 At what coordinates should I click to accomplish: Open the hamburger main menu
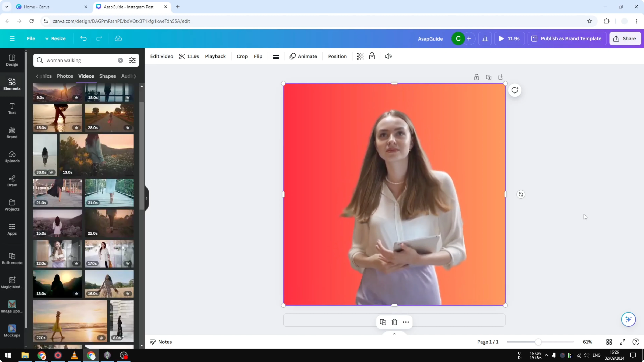click(x=12, y=38)
